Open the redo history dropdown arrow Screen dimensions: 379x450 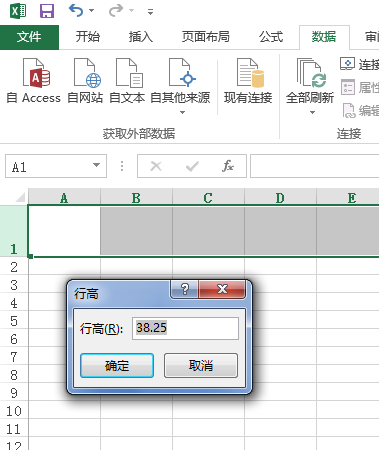(132, 11)
